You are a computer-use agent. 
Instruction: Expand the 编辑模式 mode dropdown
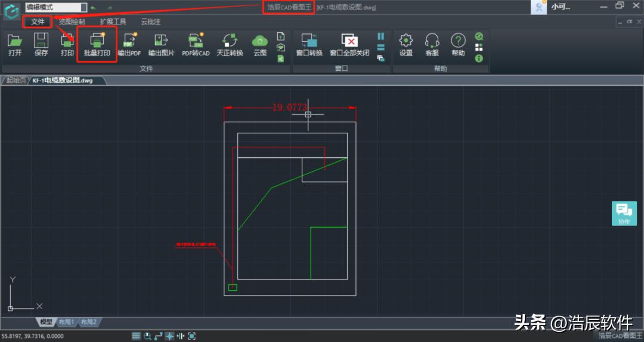tap(83, 7)
